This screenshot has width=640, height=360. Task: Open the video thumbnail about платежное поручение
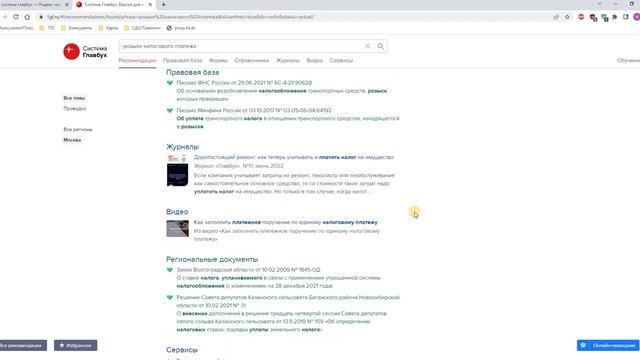click(x=178, y=229)
